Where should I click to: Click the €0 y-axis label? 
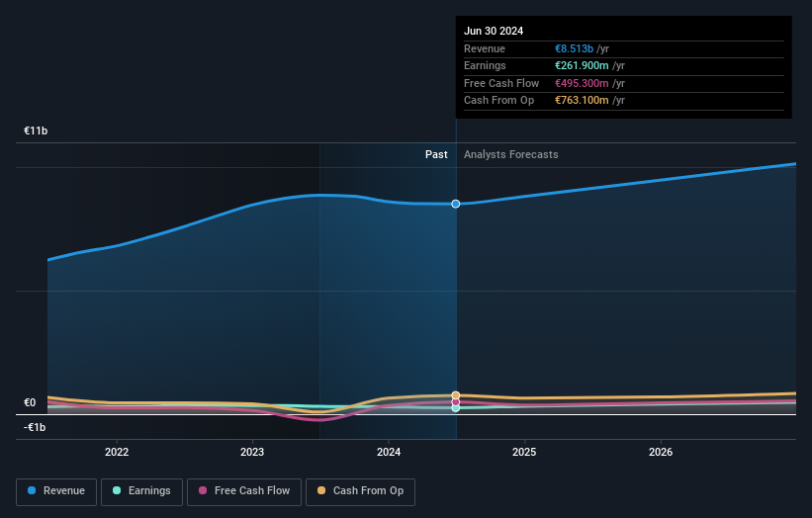[30, 402]
